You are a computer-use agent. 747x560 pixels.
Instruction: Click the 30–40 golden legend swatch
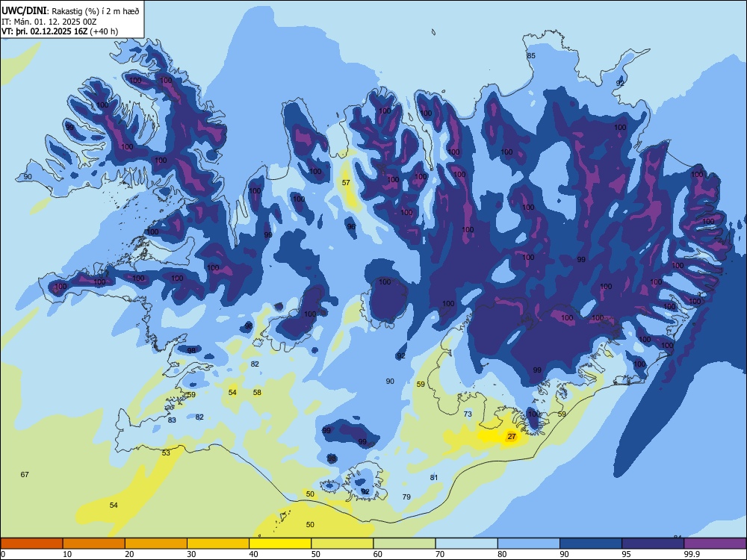[218, 544]
